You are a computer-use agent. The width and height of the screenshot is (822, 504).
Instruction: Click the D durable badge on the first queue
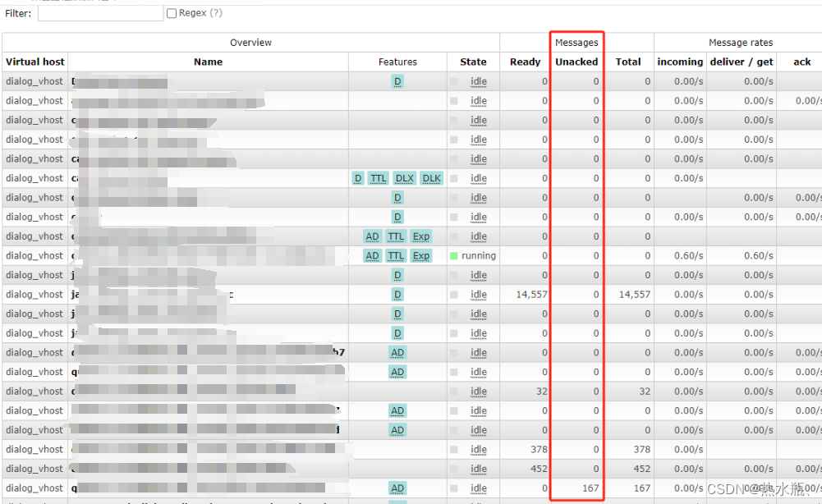click(397, 81)
